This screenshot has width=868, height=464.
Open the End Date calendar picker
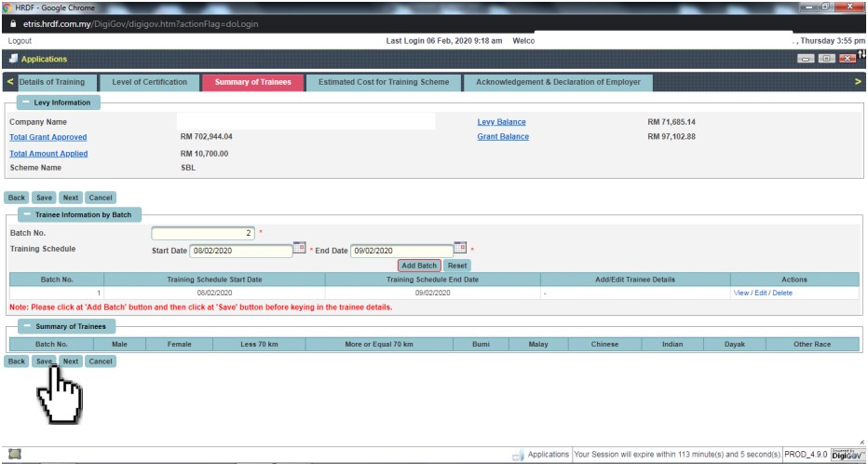coord(459,248)
